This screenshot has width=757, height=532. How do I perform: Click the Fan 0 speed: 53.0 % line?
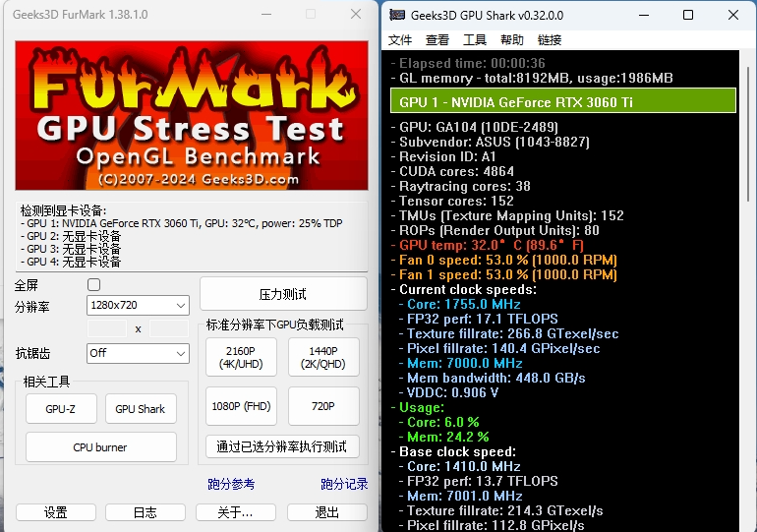pyautogui.click(x=504, y=261)
